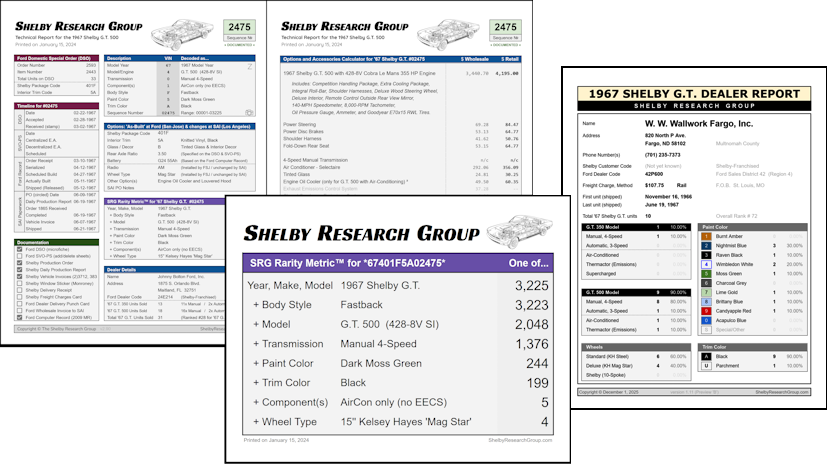
Task: Click the Transmission row in the Rarity Metric table
Action: pyautogui.click(x=398, y=344)
